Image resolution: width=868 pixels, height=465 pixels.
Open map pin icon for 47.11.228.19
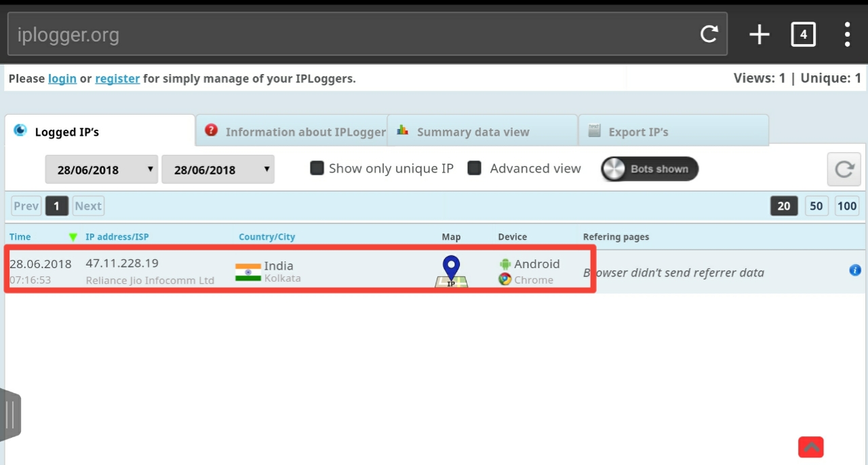click(x=451, y=272)
